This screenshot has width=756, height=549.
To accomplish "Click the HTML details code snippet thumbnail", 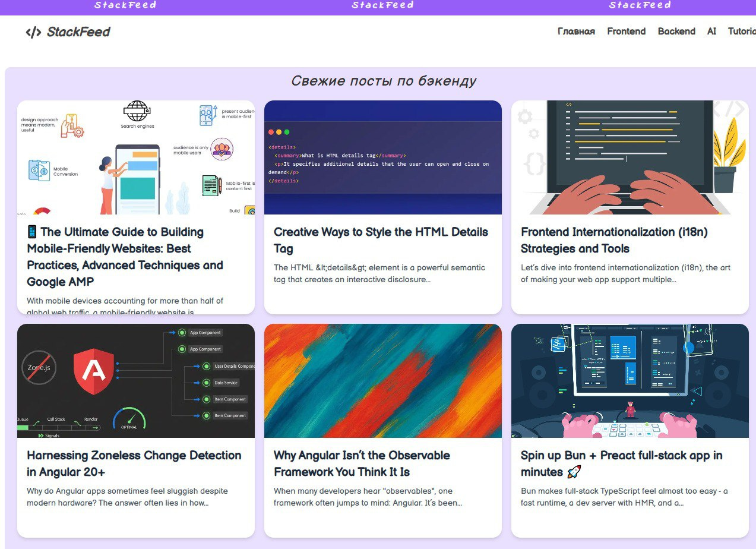I will (x=383, y=157).
